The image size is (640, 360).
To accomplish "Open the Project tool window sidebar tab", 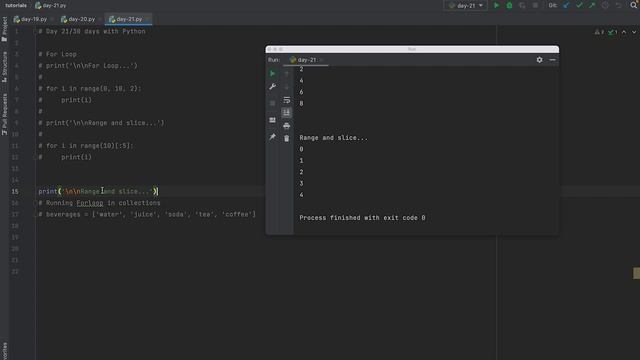I will (x=4, y=29).
